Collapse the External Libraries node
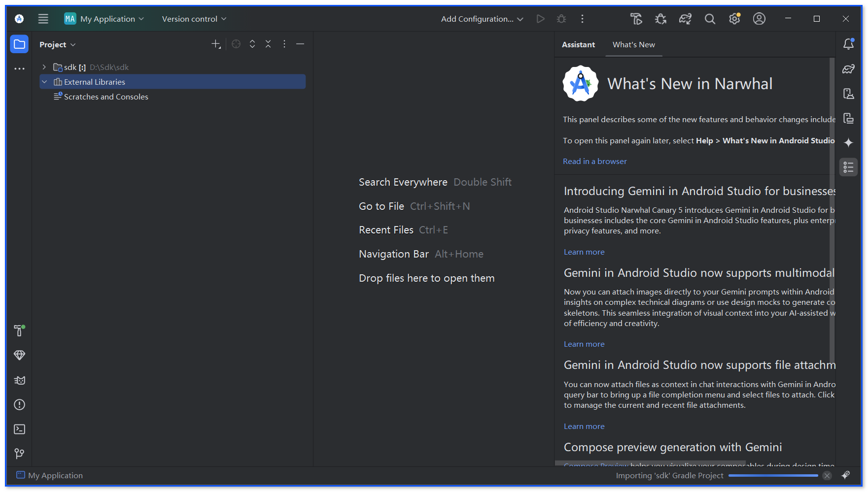 click(44, 82)
